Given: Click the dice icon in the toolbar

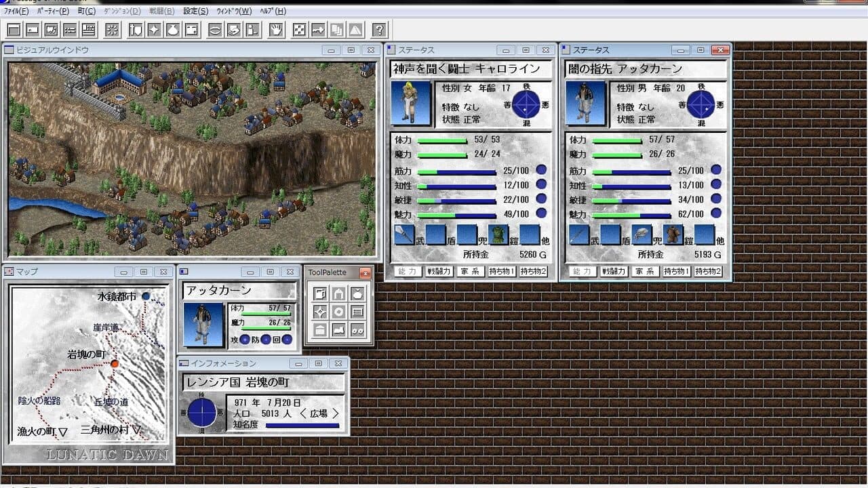Looking at the screenshot, I should (x=300, y=30).
